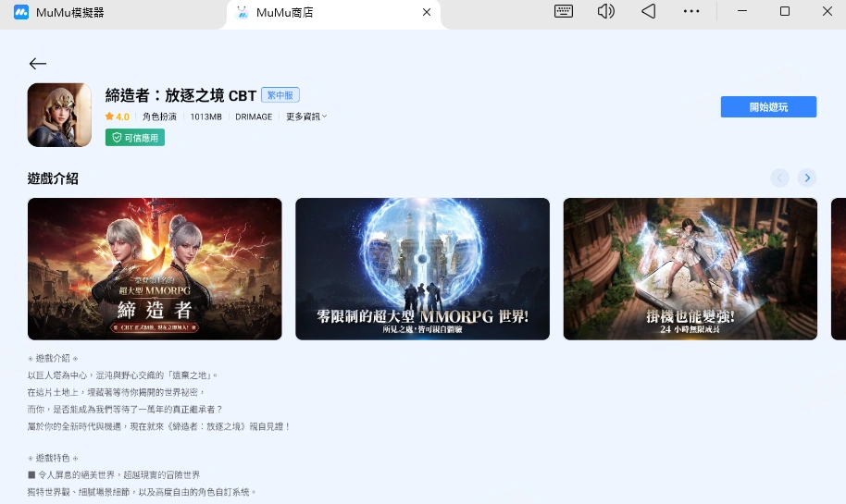
Task: Click the 4.0 star rating
Action: point(117,117)
